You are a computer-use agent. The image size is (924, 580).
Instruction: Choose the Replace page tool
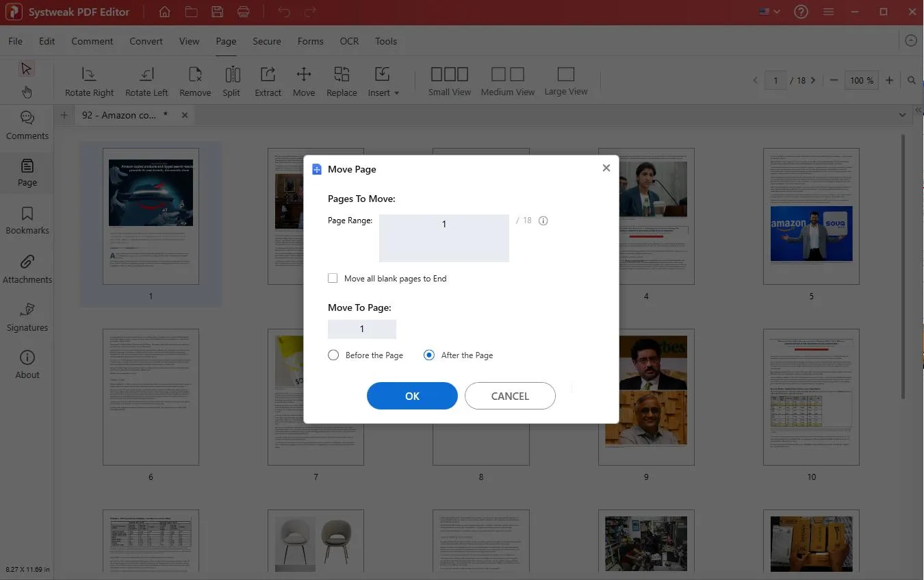click(342, 75)
